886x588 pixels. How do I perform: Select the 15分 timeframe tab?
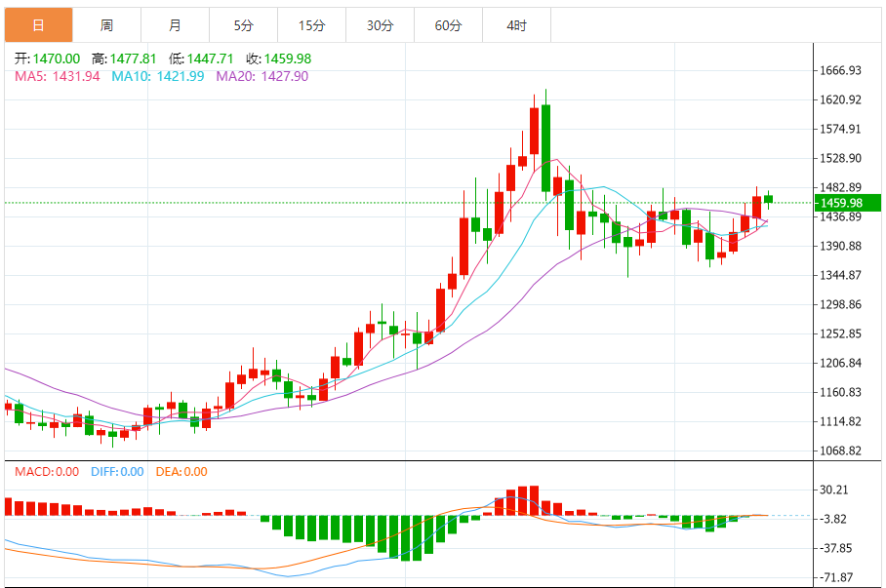click(x=311, y=25)
